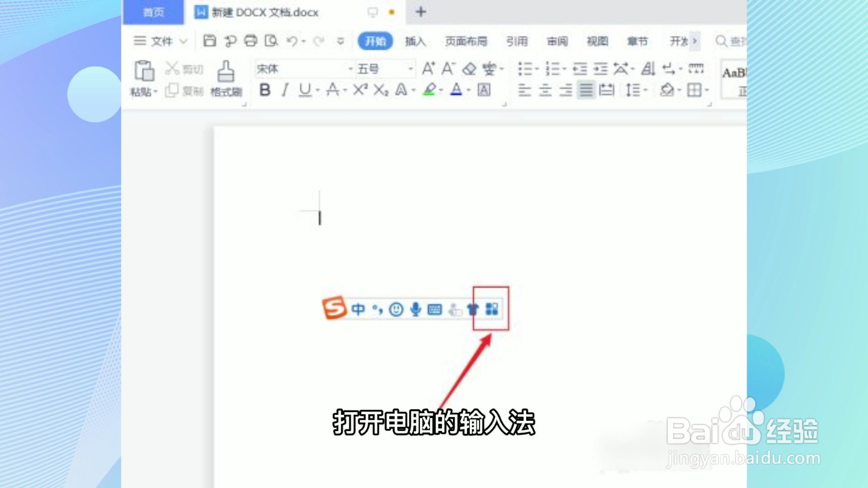Screen dimensions: 868x488
Task: Click the ruler tab stops icon
Action: tap(696, 68)
